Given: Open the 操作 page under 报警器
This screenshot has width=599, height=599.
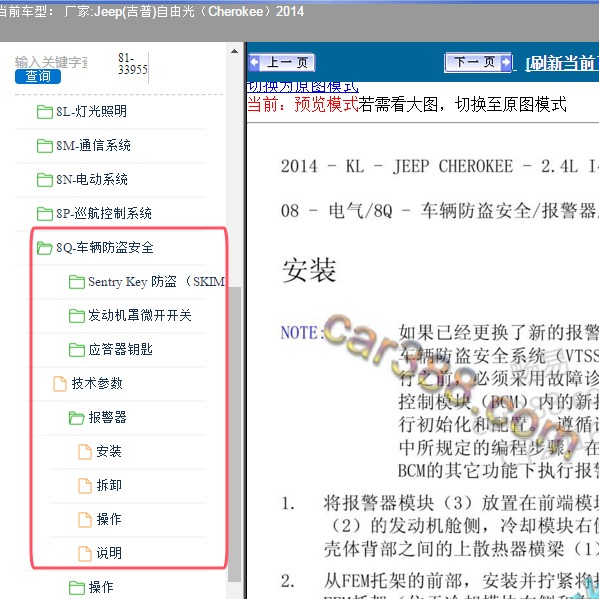Looking at the screenshot, I should tap(109, 519).
